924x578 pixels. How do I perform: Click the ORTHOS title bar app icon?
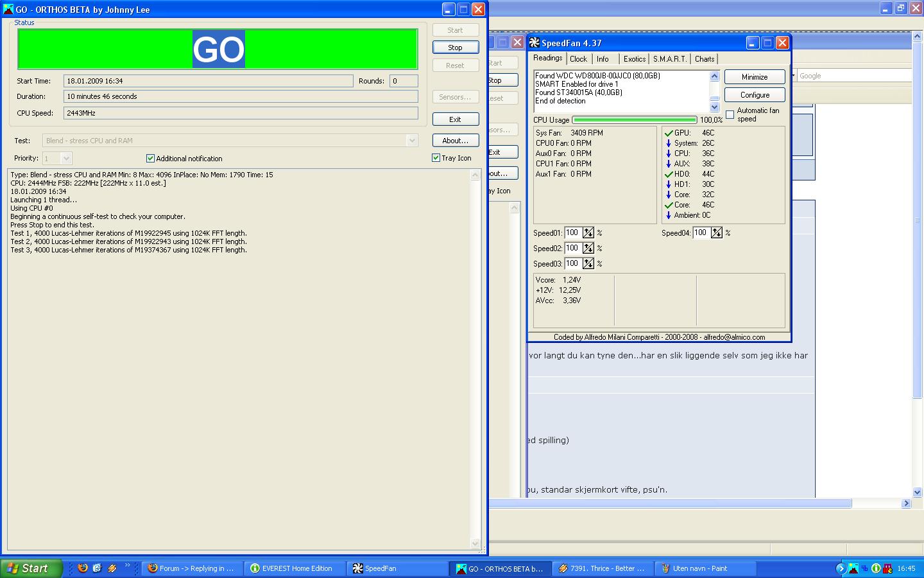coord(8,10)
